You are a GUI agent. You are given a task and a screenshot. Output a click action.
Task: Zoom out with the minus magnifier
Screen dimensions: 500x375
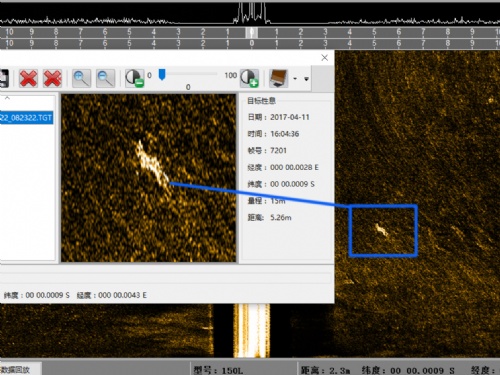105,78
